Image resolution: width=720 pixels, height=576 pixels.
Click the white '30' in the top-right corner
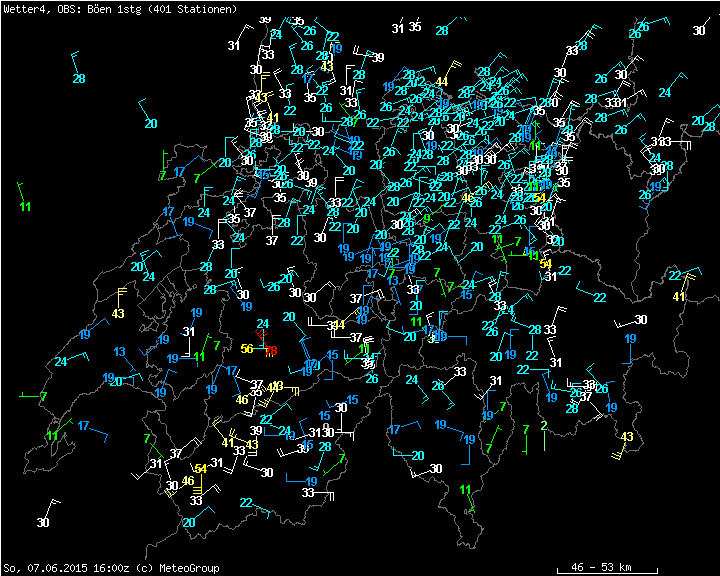[699, 30]
